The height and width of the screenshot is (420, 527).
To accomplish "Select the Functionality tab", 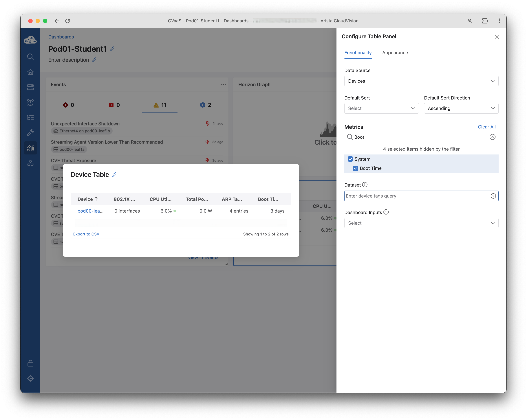I will coord(358,53).
